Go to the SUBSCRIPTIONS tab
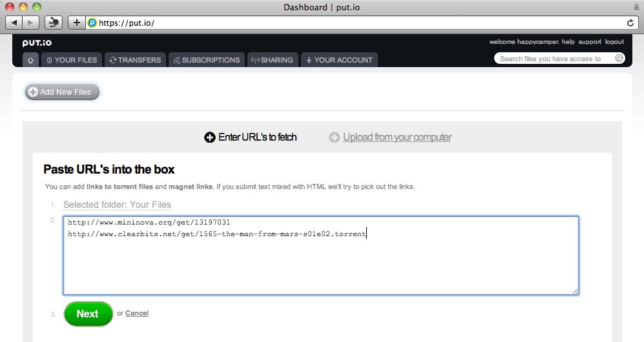644x342 pixels. [x=207, y=60]
